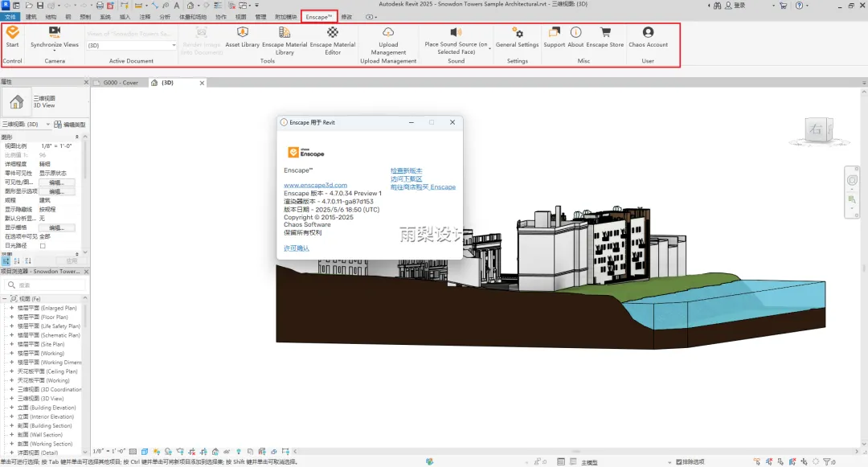This screenshot has height=467, width=868.
Task: Switch to the 插入 ribbon tab
Action: (x=125, y=17)
